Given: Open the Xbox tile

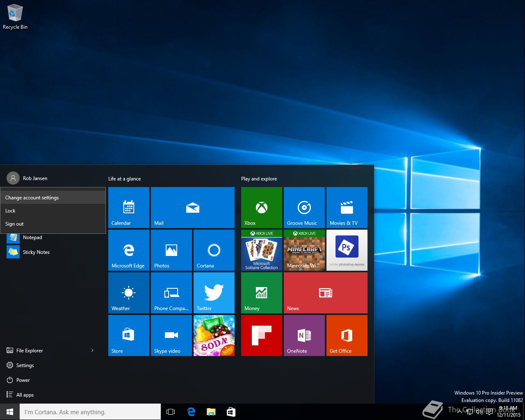Looking at the screenshot, I should [262, 208].
